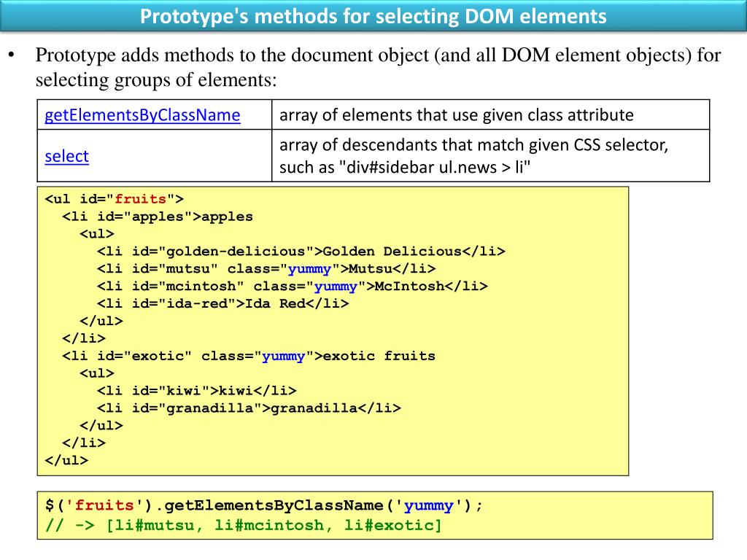The image size is (747, 560).
Task: Click the mutsu list item code line
Action: 266,268
